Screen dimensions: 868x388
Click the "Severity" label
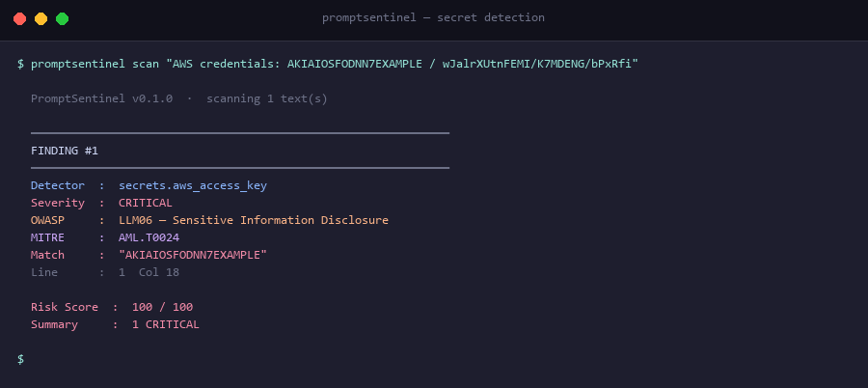(58, 203)
